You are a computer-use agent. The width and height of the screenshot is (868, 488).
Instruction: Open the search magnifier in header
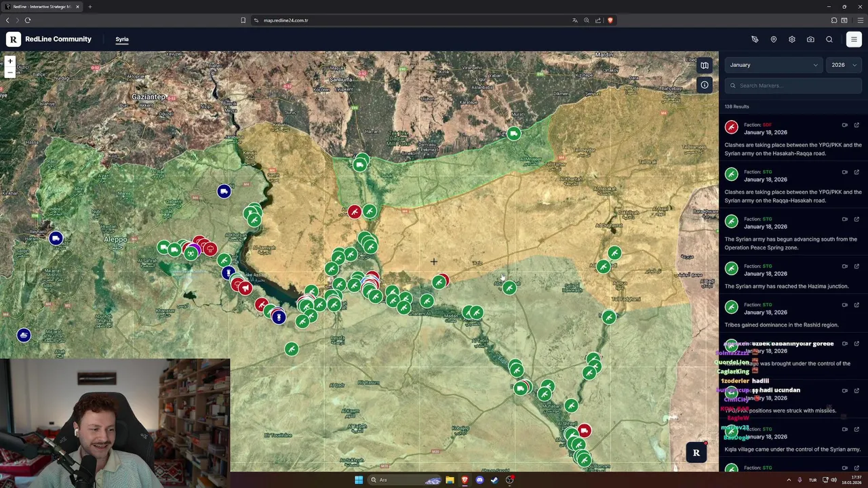tap(829, 39)
